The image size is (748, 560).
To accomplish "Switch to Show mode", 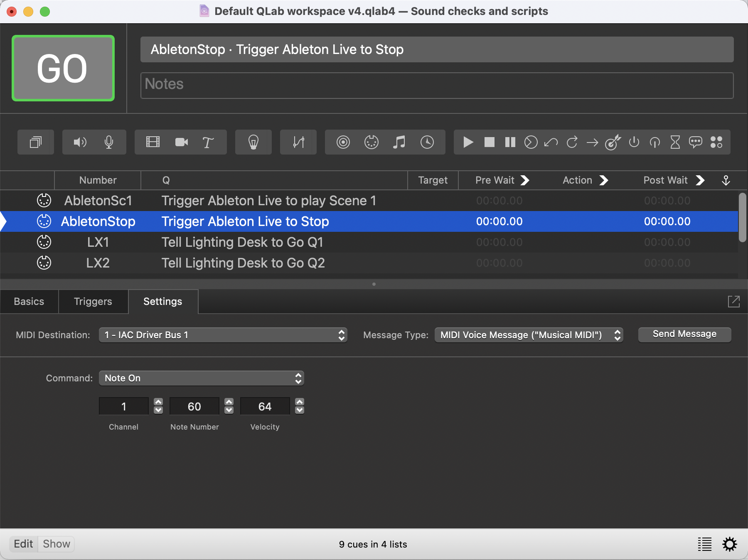I will [x=56, y=544].
